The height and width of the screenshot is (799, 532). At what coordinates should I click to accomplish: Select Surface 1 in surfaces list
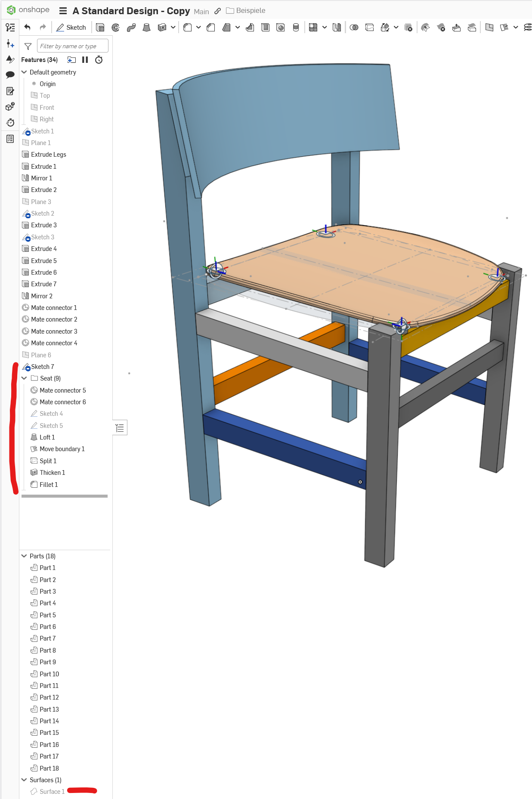pos(52,792)
